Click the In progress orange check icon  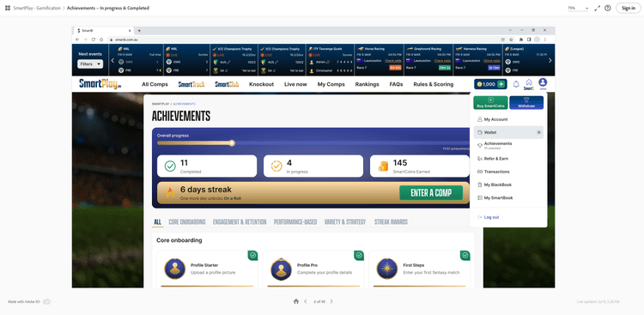(x=276, y=166)
